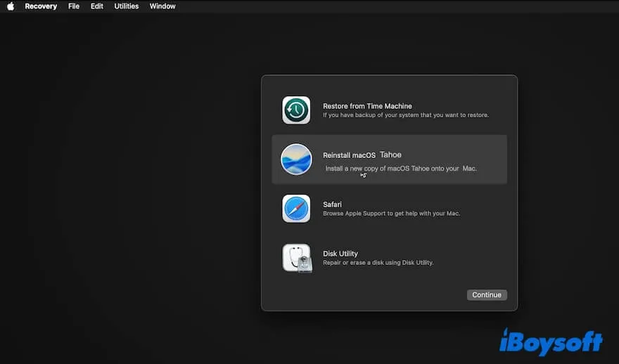Choose the Disk Utility stethoscope icon
This screenshot has height=364, width=619.
coord(297,258)
